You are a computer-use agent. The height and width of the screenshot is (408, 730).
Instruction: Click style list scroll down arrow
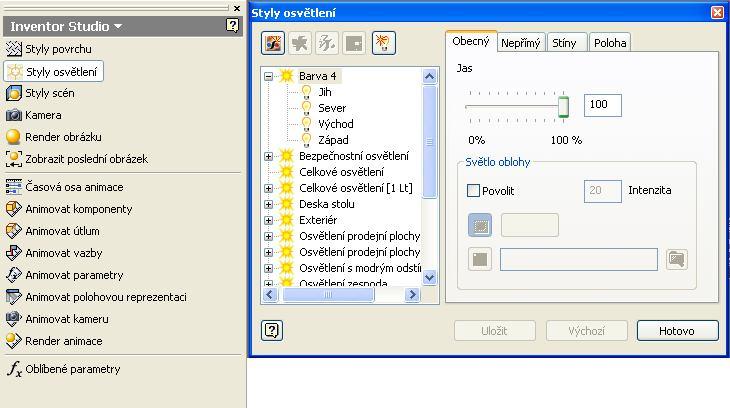point(430,278)
